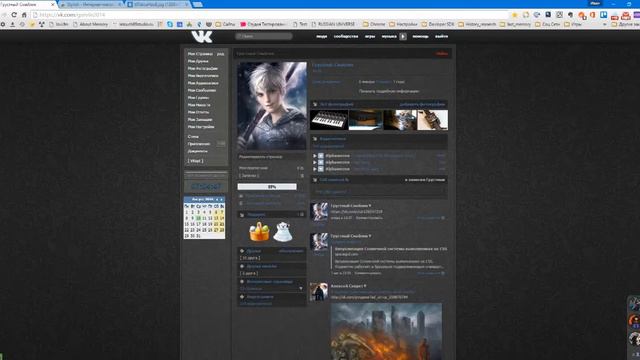Click the large profile avatar picture

272,106
